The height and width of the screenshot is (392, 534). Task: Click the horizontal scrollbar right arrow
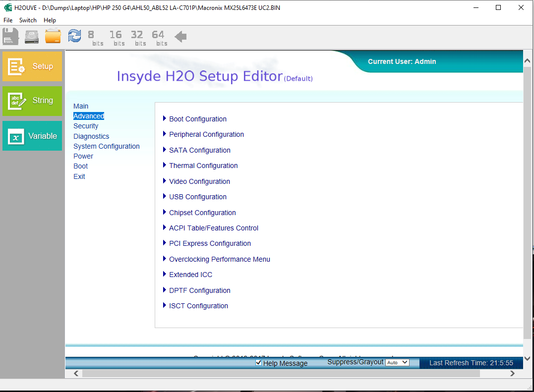(x=512, y=373)
